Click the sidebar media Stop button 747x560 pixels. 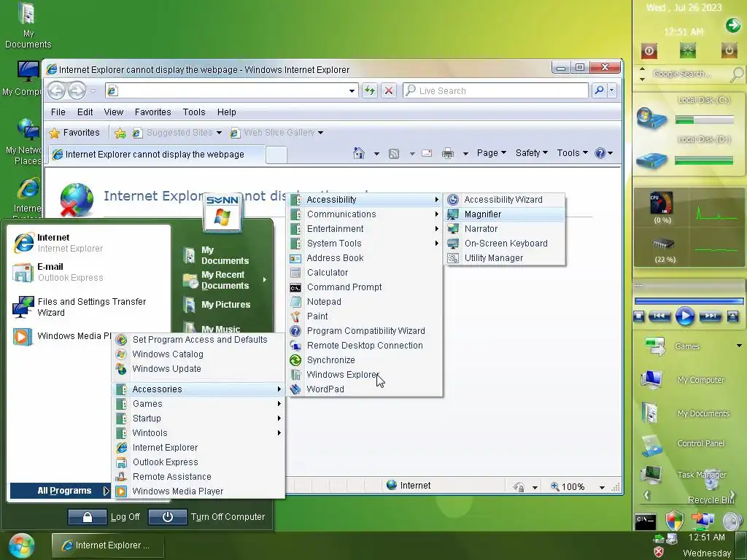(x=639, y=316)
